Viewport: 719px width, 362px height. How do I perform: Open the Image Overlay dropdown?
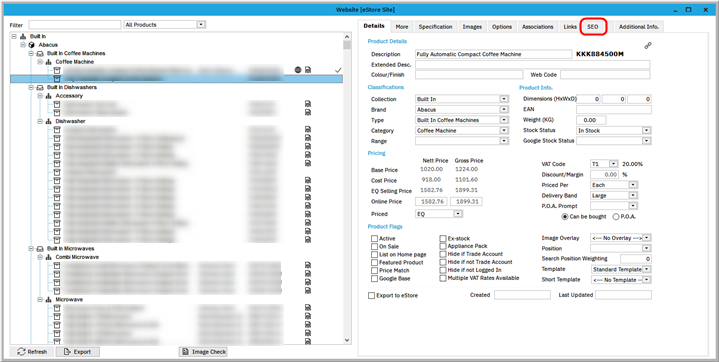[x=647, y=238]
